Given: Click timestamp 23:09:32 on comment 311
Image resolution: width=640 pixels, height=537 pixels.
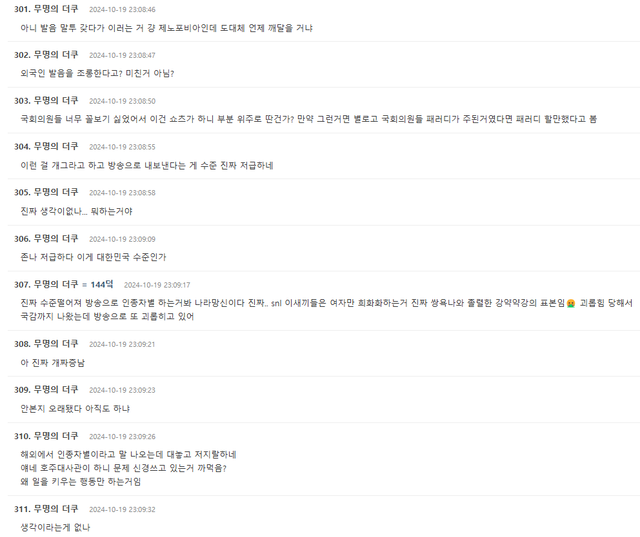Looking at the screenshot, I should tap(122, 509).
